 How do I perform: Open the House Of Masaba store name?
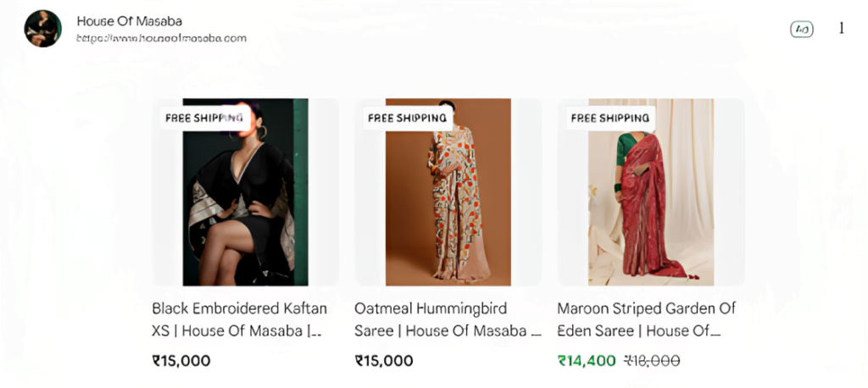tap(129, 21)
